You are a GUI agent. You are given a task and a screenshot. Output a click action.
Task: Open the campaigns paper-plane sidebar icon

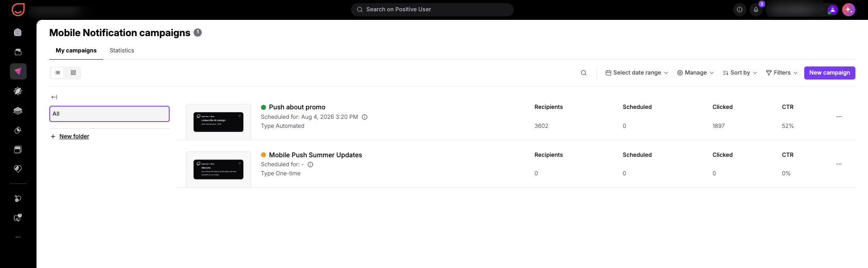point(18,71)
